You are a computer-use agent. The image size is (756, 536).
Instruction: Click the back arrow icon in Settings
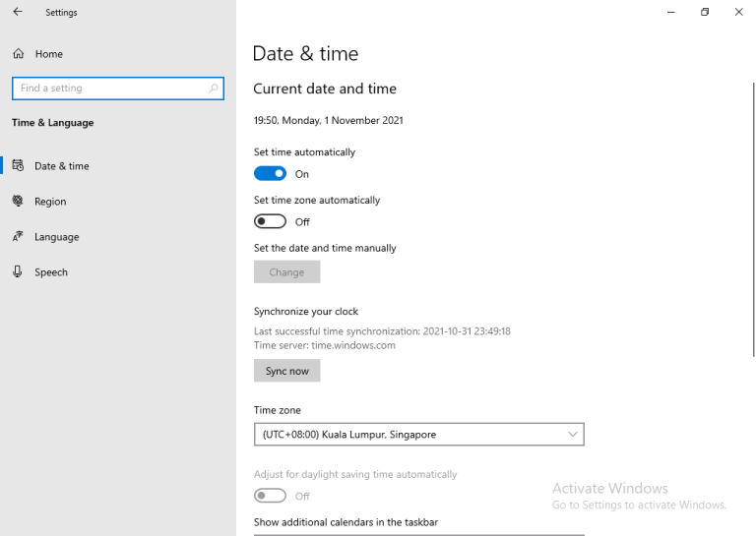(x=18, y=12)
